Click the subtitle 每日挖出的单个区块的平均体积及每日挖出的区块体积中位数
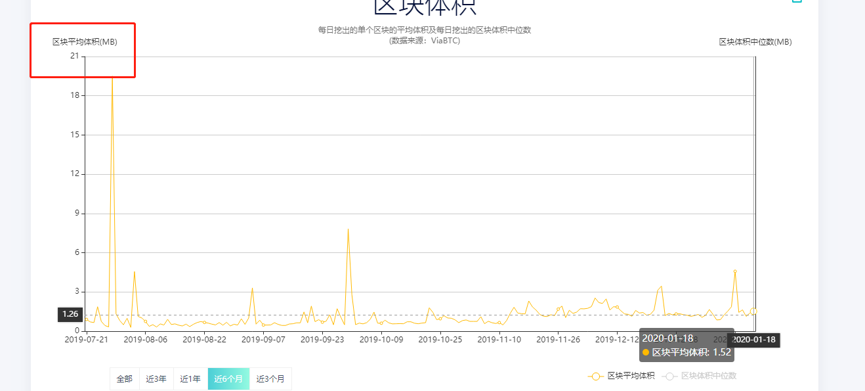The width and height of the screenshot is (865, 391). [x=425, y=30]
